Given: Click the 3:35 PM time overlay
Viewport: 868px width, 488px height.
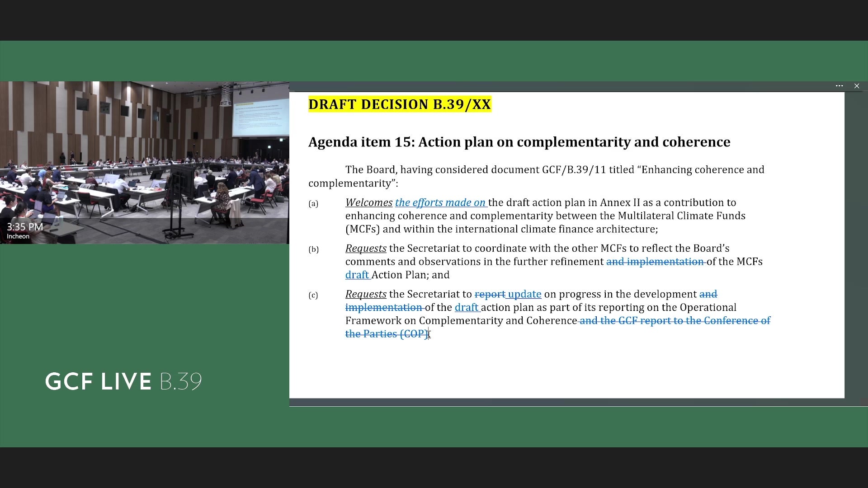Looking at the screenshot, I should [x=25, y=227].
